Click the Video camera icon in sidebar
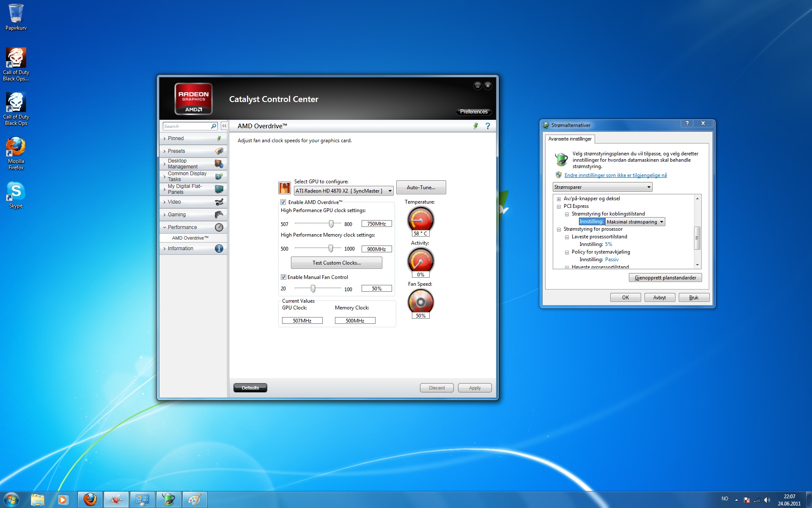 pos(219,202)
